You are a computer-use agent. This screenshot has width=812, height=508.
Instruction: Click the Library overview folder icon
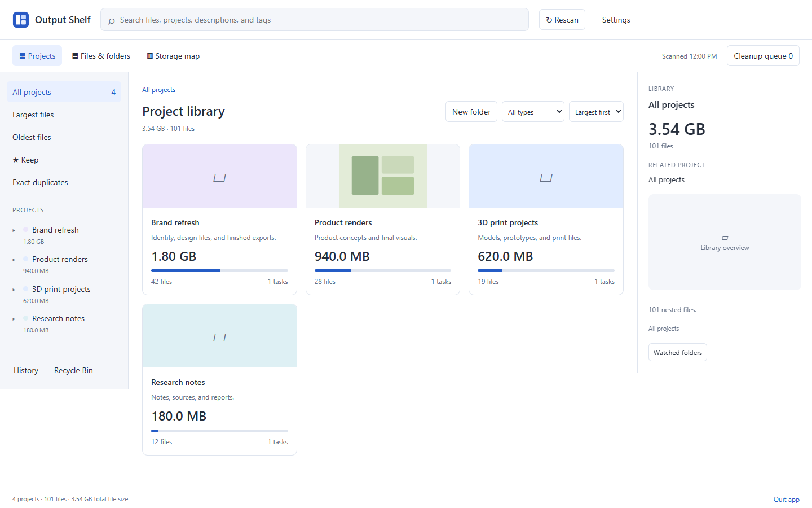pos(725,238)
